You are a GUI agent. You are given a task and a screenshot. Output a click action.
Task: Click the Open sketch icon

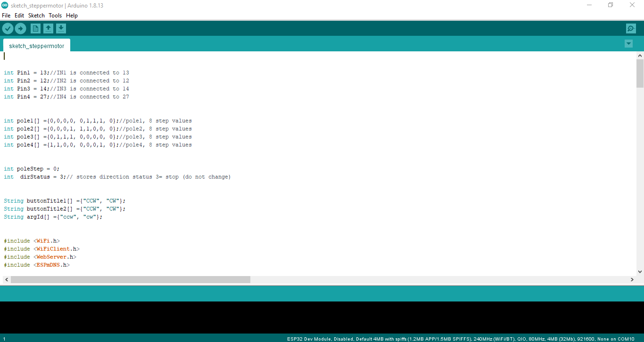48,28
